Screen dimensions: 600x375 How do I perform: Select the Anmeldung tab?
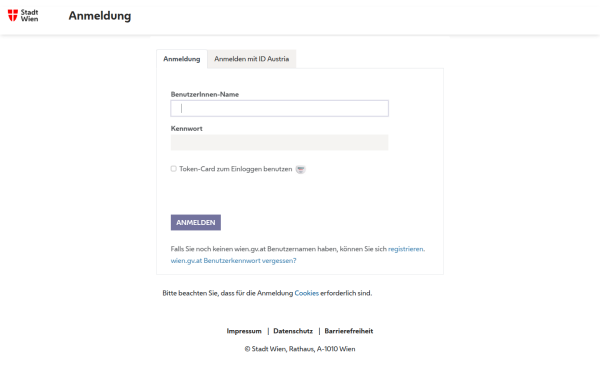[x=182, y=59]
